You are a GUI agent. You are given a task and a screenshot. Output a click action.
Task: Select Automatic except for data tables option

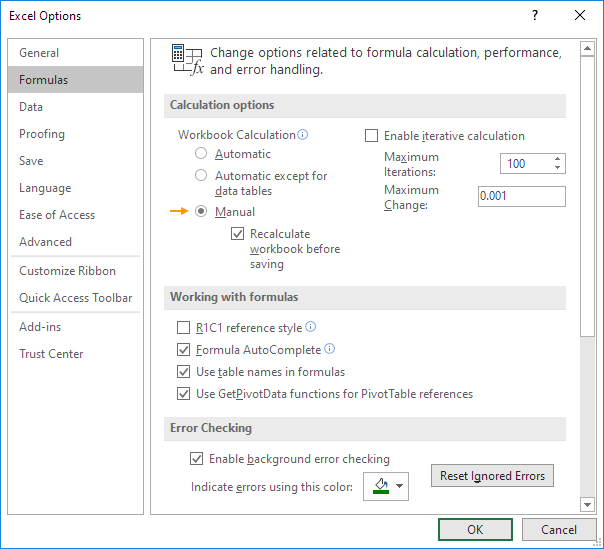click(x=201, y=176)
